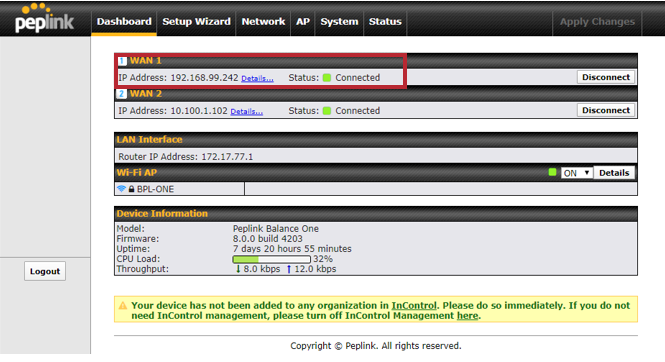Image resolution: width=665 pixels, height=362 pixels.
Task: Click the upload throughput arrow icon
Action: (x=289, y=269)
